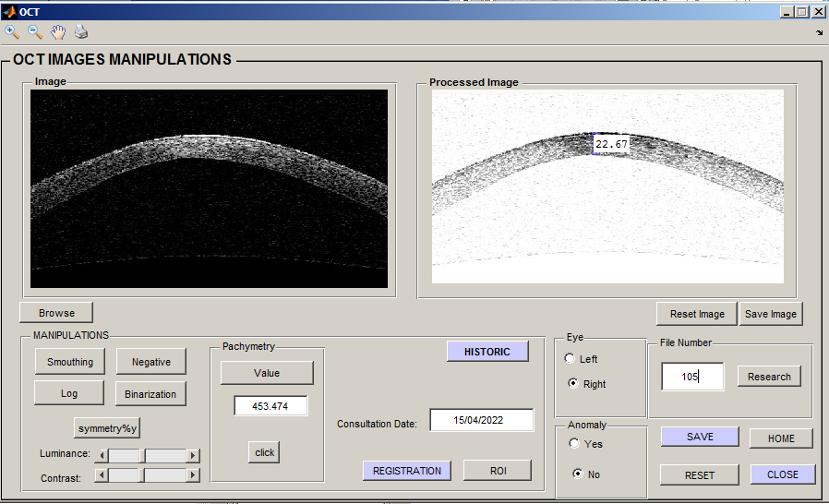829x504 pixels.
Task: Click Browse to load an image
Action: [x=56, y=313]
